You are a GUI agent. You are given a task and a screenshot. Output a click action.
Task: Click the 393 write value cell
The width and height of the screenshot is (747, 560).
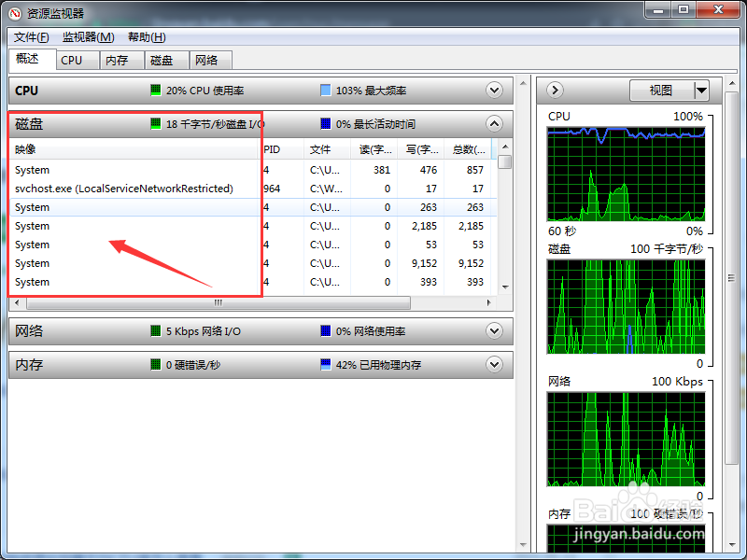tap(429, 282)
